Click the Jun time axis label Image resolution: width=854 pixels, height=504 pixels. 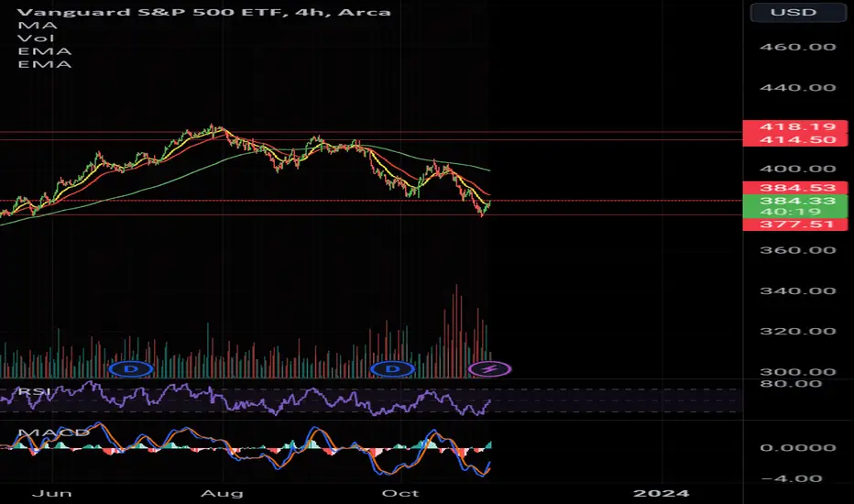(x=51, y=493)
